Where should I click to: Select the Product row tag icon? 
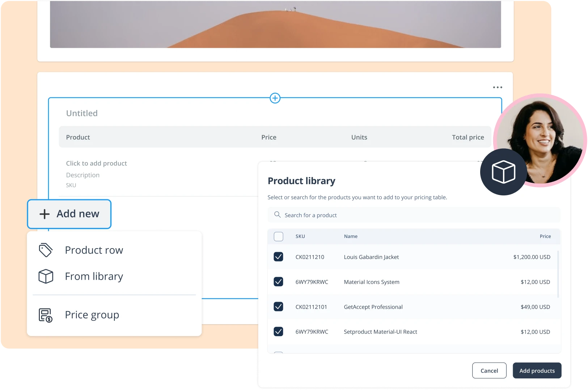46,250
